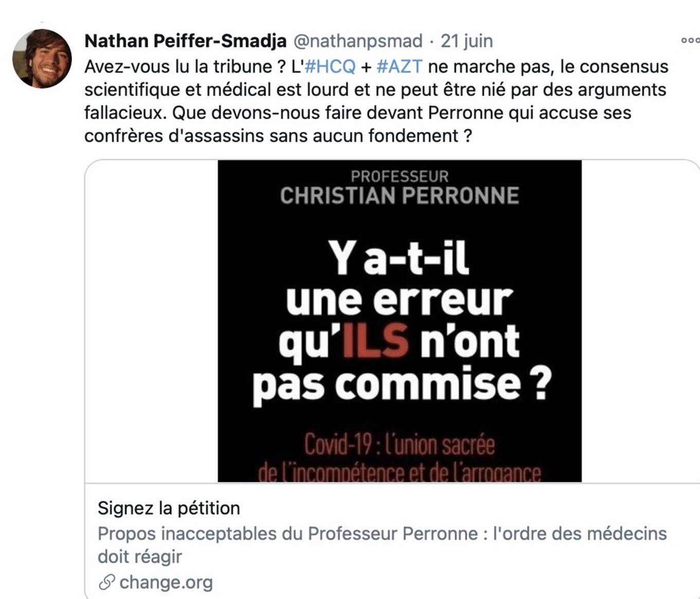The image size is (700, 599).
Task: Open the tweet's three-dot more options menu
Action: coord(690,41)
